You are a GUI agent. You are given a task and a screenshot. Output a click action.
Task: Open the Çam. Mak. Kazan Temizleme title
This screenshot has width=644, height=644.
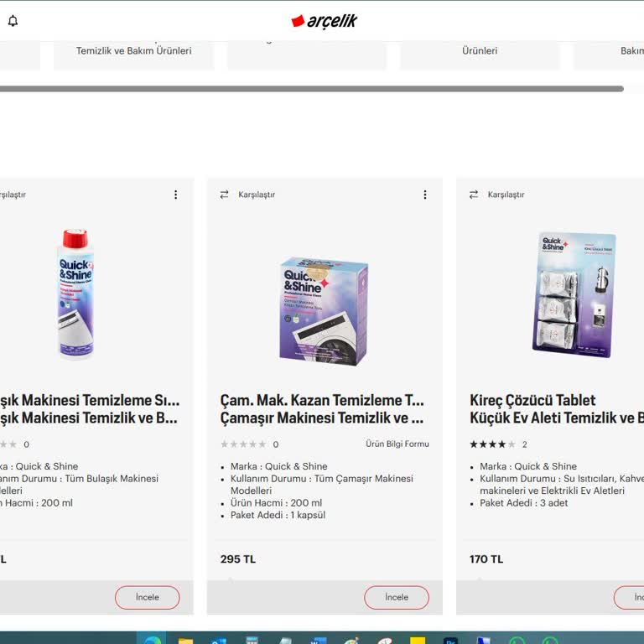tap(322, 400)
